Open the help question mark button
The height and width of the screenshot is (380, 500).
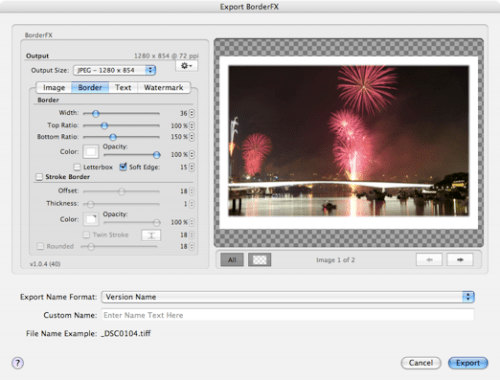click(18, 363)
